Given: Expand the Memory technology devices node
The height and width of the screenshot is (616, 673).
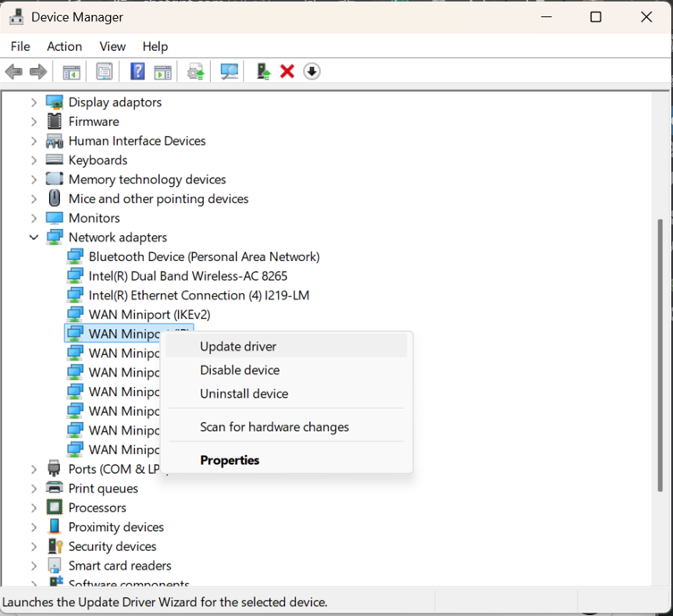Looking at the screenshot, I should pos(34,180).
